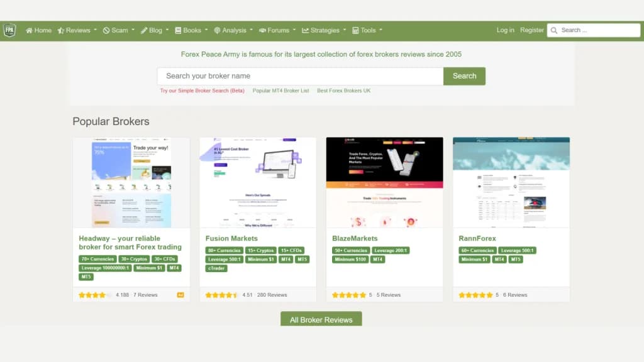The image size is (644, 362).
Task: Click the All Broker Reviews button
Action: coord(321,319)
